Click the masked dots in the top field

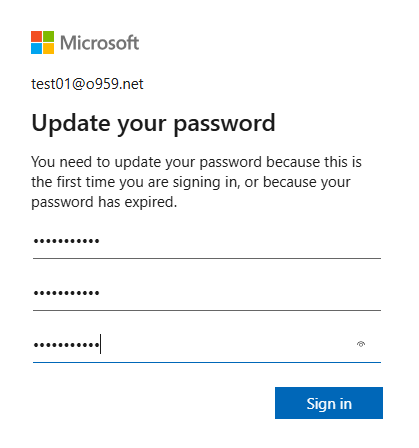66,241
